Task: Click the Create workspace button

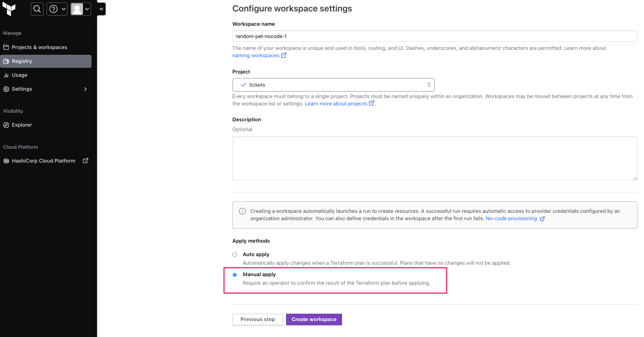Action: pos(314,319)
